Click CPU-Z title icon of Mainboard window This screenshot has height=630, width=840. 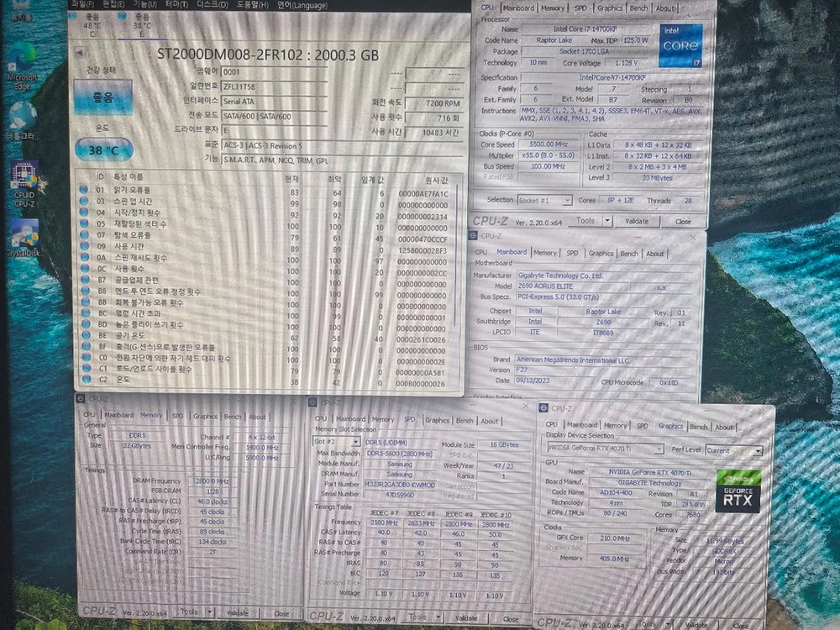click(473, 235)
